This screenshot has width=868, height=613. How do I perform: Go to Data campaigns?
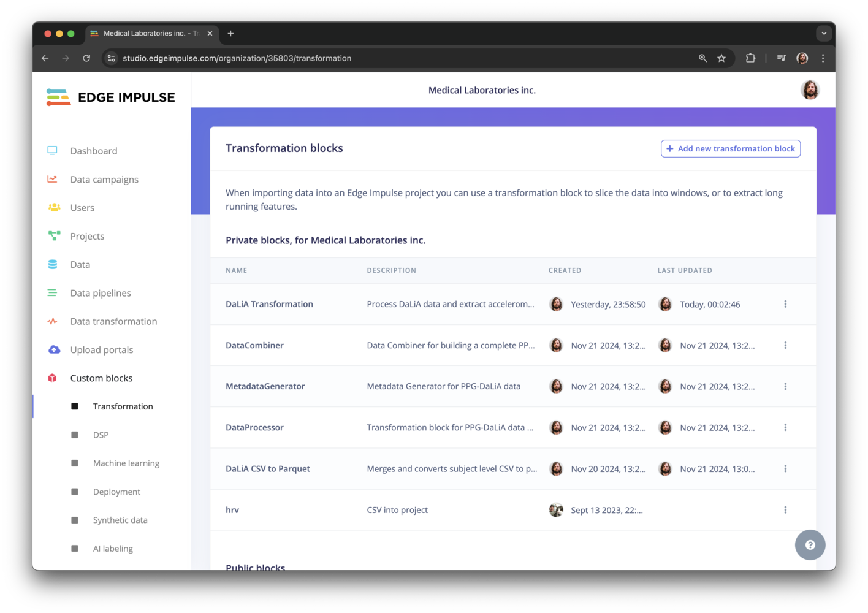(x=104, y=179)
